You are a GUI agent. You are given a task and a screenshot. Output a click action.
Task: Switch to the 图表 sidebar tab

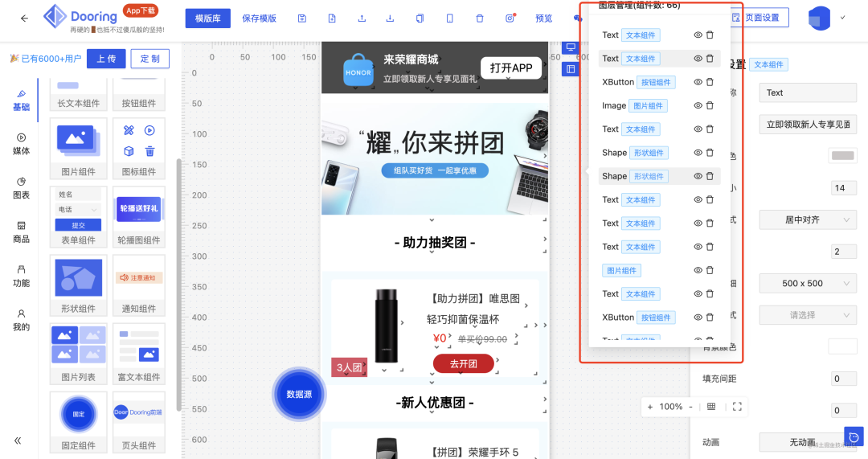pyautogui.click(x=21, y=188)
